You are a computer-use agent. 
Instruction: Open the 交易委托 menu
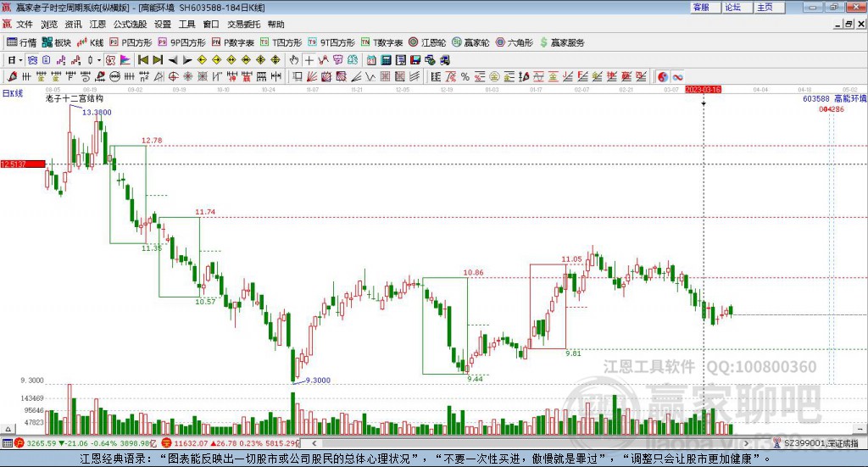click(243, 25)
